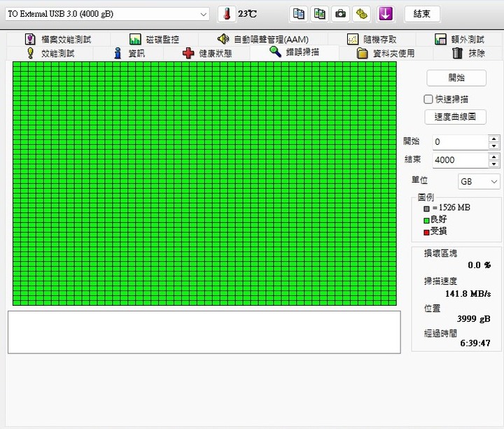Click the 結束 end position input field
Viewport: 504px width, 429px height.
tap(460, 160)
